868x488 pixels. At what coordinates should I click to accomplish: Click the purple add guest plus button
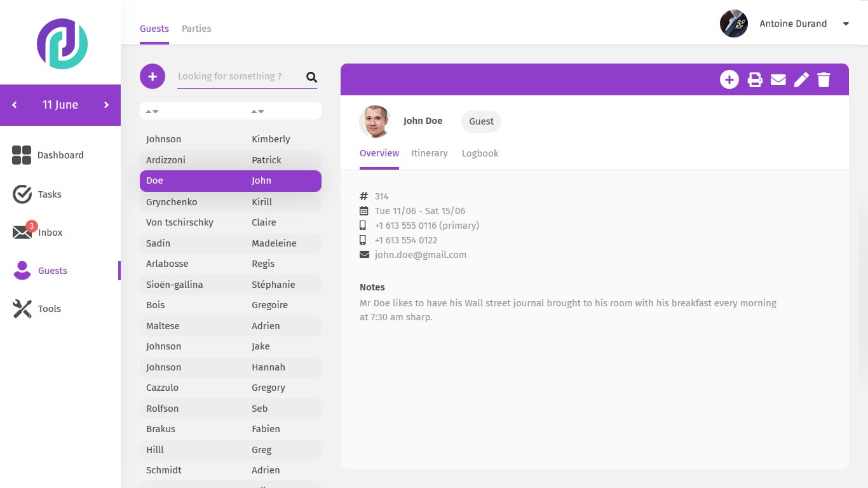click(153, 76)
